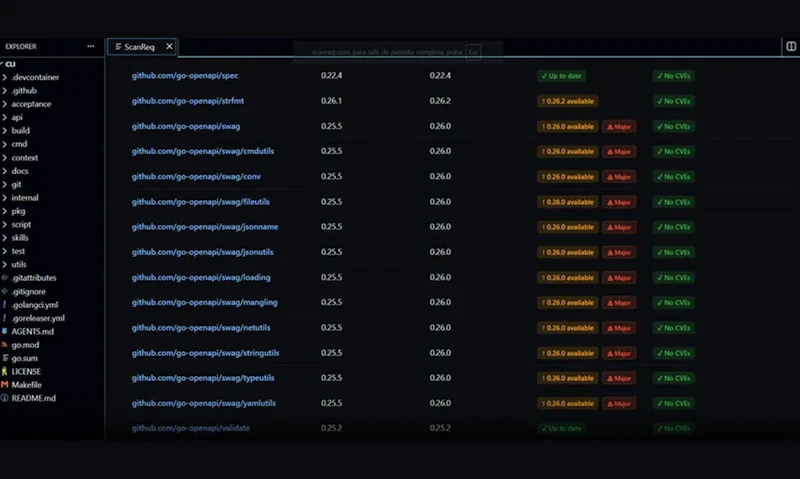Open the AGENTS.md file icon
Screen dimensions: 800x479
5,332
